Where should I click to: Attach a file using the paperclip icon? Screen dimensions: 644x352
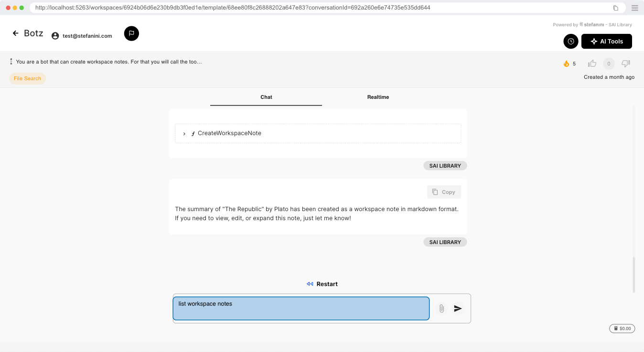441,309
